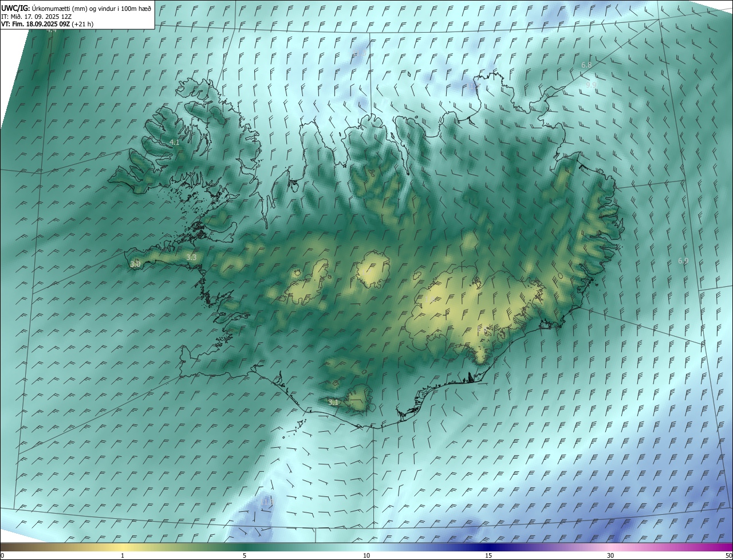The width and height of the screenshot is (733, 560).
Task: Click the 30 label on the color scale
Action: pos(610,555)
